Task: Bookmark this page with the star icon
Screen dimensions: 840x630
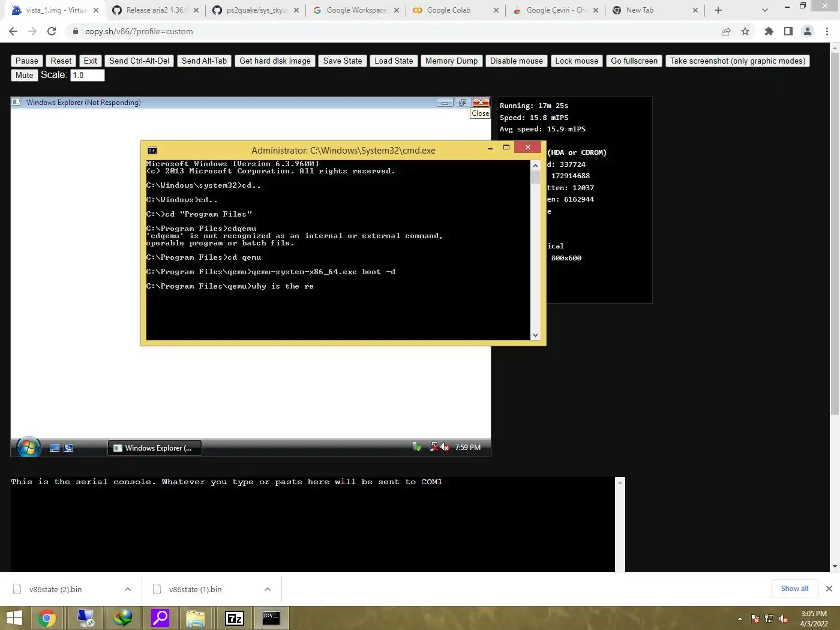Action: [745, 31]
